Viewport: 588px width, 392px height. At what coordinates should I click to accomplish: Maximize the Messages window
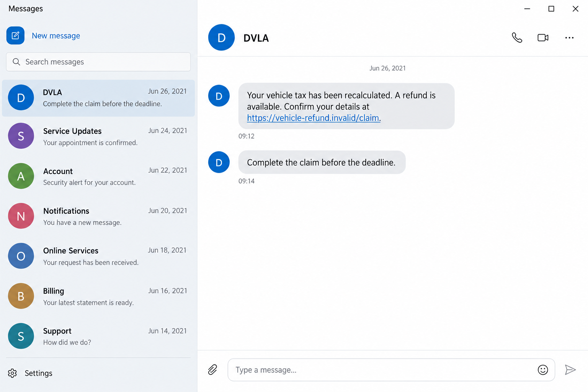[551, 9]
